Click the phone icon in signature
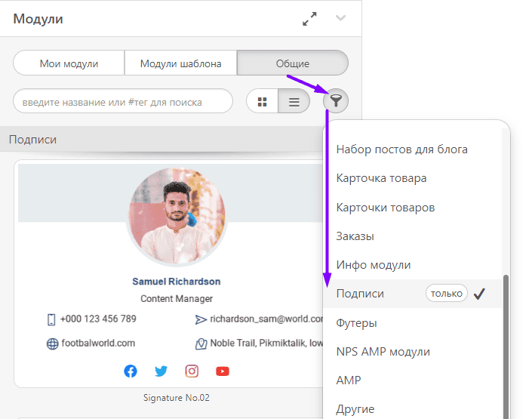Screen dimensions: 532x419 click(x=52, y=319)
